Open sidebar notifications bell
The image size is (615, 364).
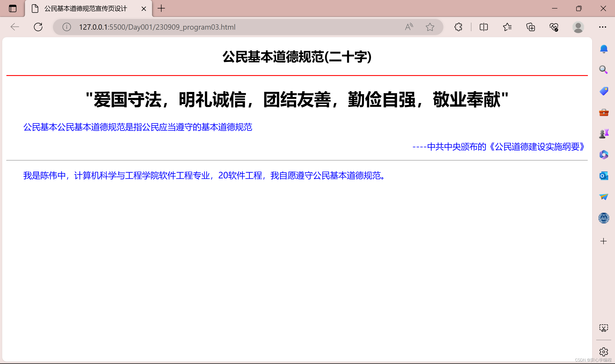(x=604, y=49)
